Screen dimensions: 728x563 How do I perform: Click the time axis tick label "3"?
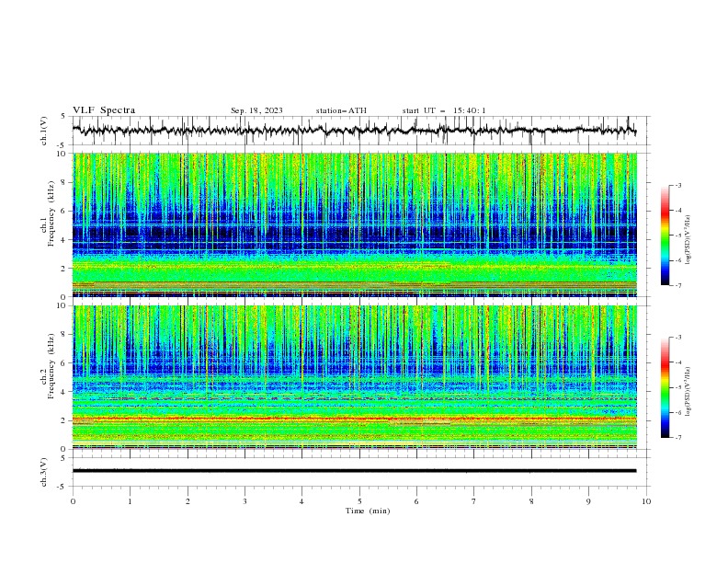pos(245,501)
